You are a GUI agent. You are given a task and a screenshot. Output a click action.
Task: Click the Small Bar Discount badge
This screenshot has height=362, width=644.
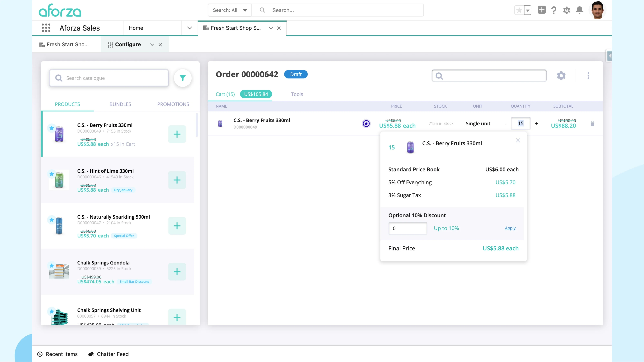click(x=134, y=282)
